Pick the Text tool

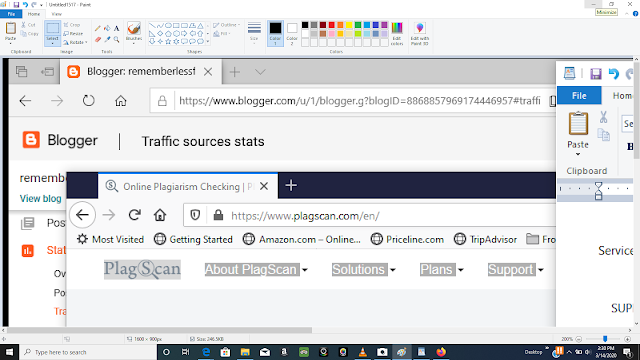(x=116, y=29)
